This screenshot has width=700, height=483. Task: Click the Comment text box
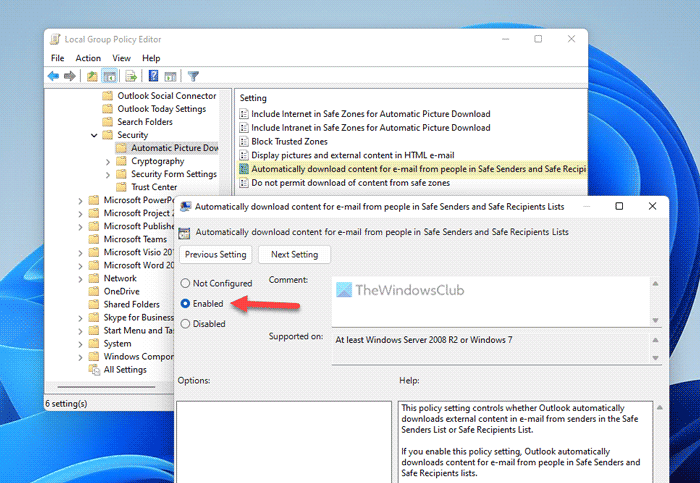[x=491, y=302]
